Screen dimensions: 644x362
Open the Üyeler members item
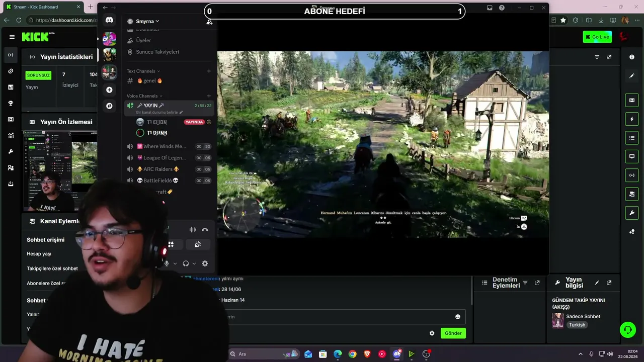coord(170,40)
